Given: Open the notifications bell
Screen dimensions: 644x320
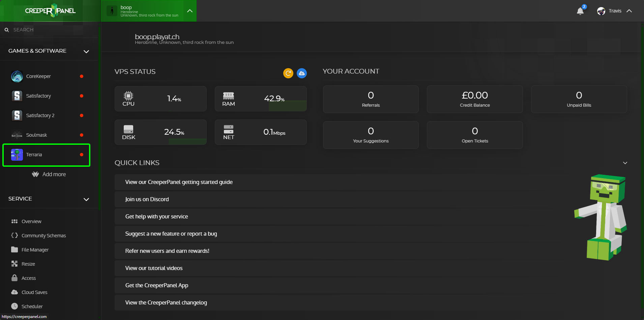Looking at the screenshot, I should pos(580,11).
